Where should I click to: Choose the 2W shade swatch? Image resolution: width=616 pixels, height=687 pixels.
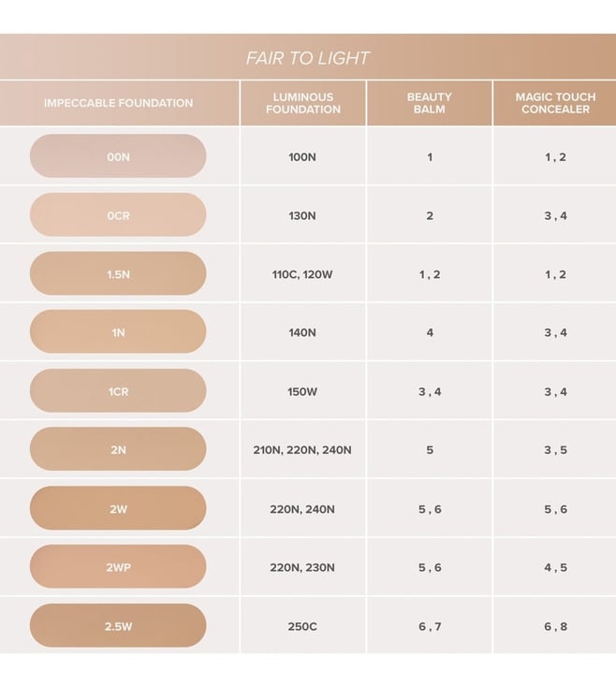tap(118, 508)
